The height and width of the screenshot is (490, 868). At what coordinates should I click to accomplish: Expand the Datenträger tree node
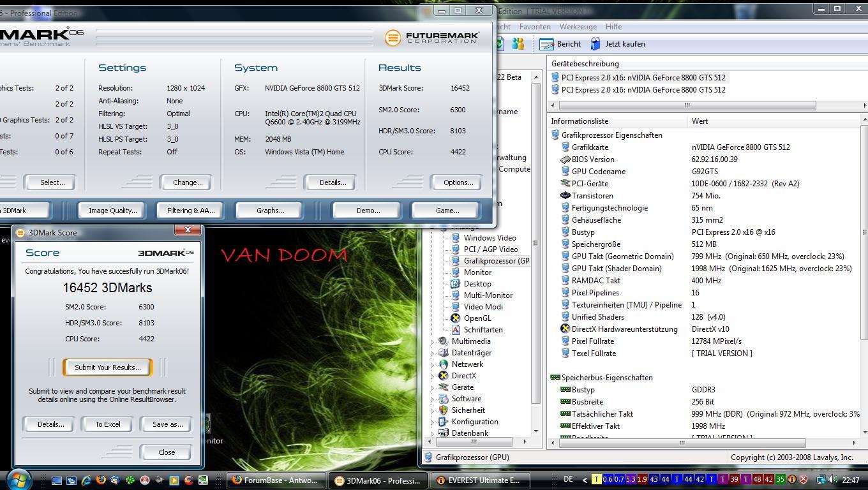pyautogui.click(x=433, y=353)
